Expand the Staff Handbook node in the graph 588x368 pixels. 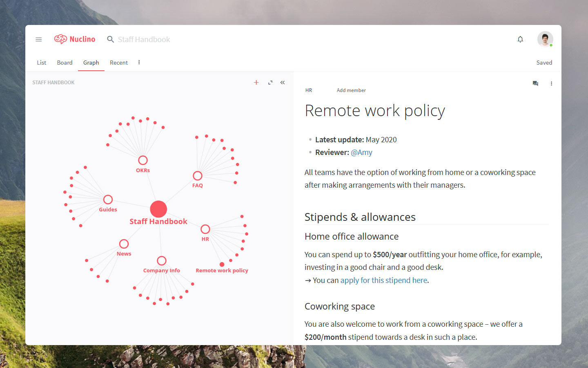point(158,209)
